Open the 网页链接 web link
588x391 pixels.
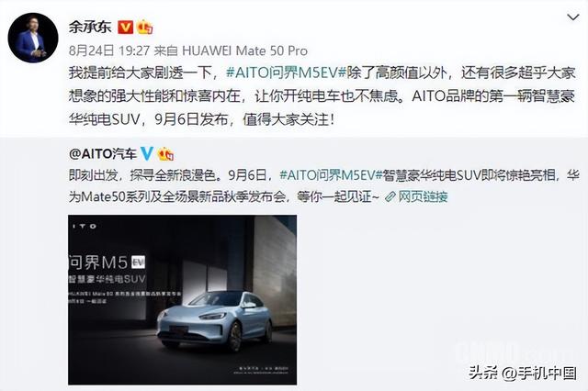[x=423, y=196]
